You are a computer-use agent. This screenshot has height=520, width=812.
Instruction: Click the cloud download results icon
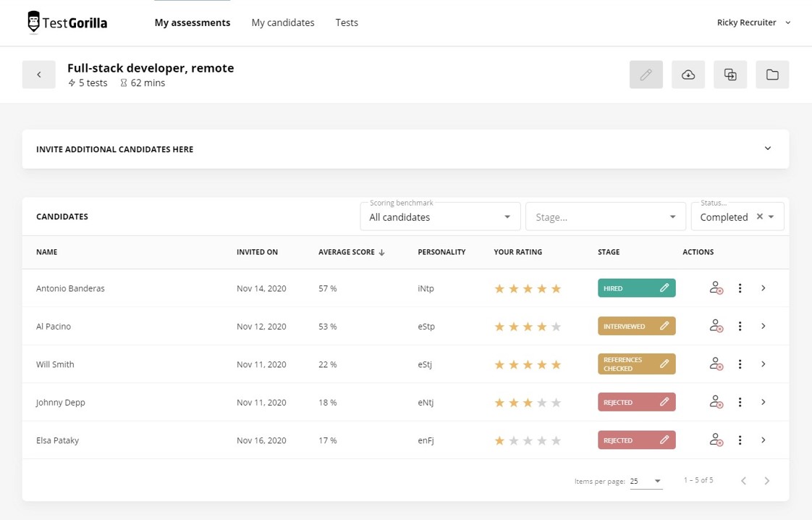tap(688, 75)
